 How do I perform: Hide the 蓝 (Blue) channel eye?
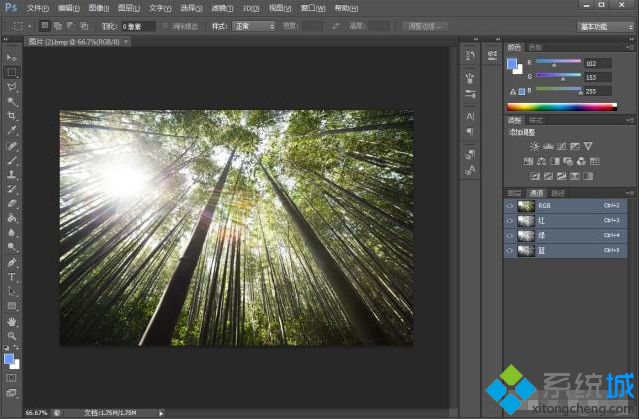pyautogui.click(x=509, y=250)
